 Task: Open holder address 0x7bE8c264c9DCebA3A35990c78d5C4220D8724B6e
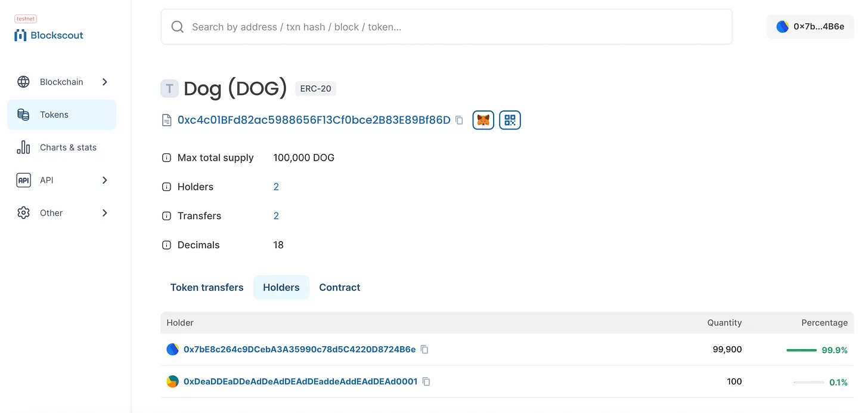[299, 350]
